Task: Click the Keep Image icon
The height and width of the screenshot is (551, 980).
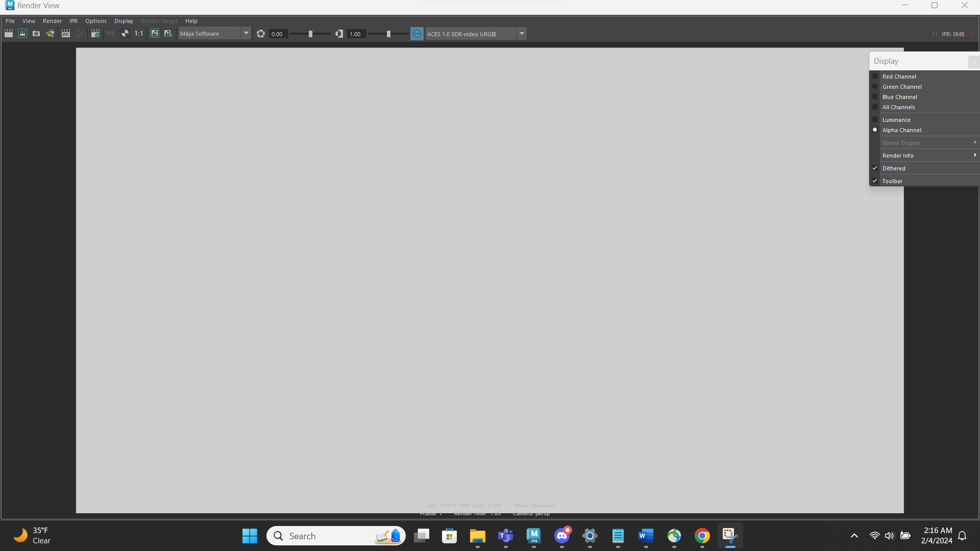Action: point(155,33)
